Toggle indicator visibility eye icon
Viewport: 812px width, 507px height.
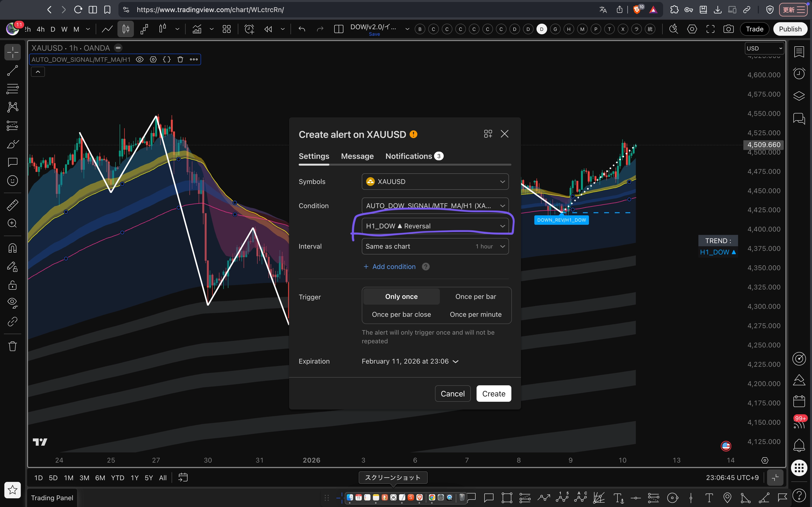(x=140, y=60)
